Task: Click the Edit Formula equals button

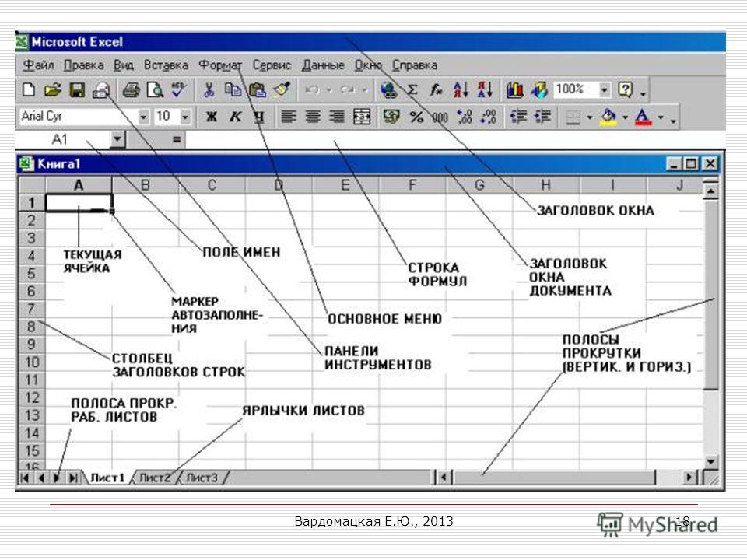Action: click(x=177, y=139)
